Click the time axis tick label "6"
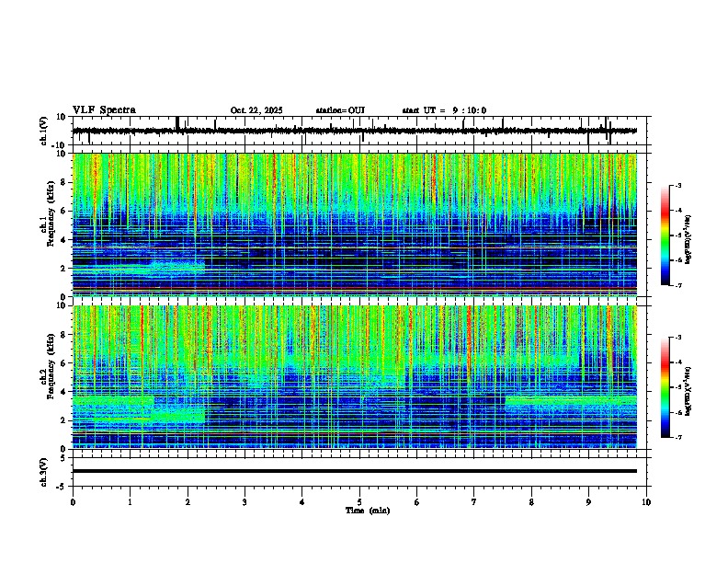728x563 pixels. click(x=417, y=502)
